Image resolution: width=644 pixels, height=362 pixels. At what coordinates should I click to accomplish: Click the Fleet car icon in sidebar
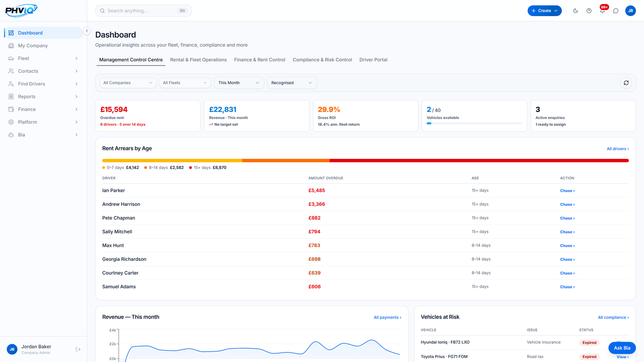coord(11,59)
